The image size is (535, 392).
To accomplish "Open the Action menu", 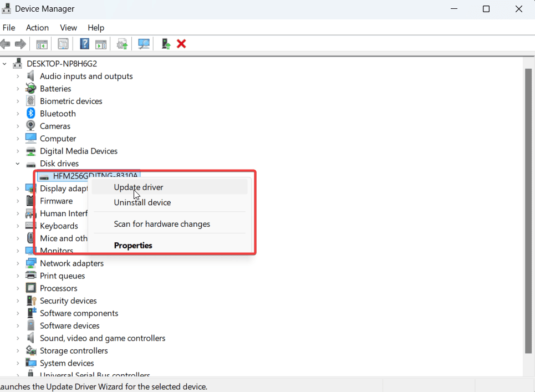I will tap(37, 28).
